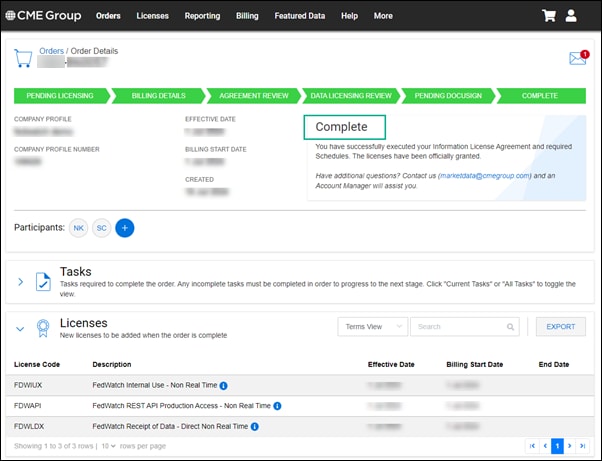Expand the Tasks section chevron
Image resolution: width=602 pixels, height=461 pixels.
pyautogui.click(x=20, y=282)
